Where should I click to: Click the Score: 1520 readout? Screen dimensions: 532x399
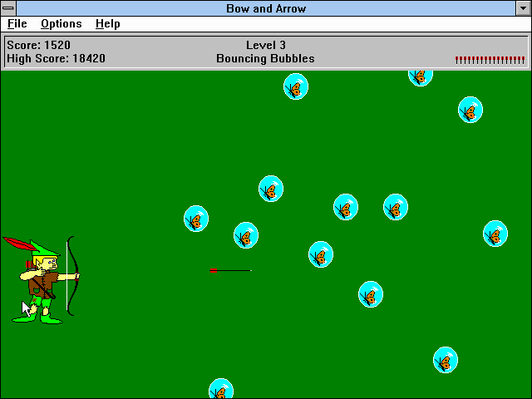(39, 45)
